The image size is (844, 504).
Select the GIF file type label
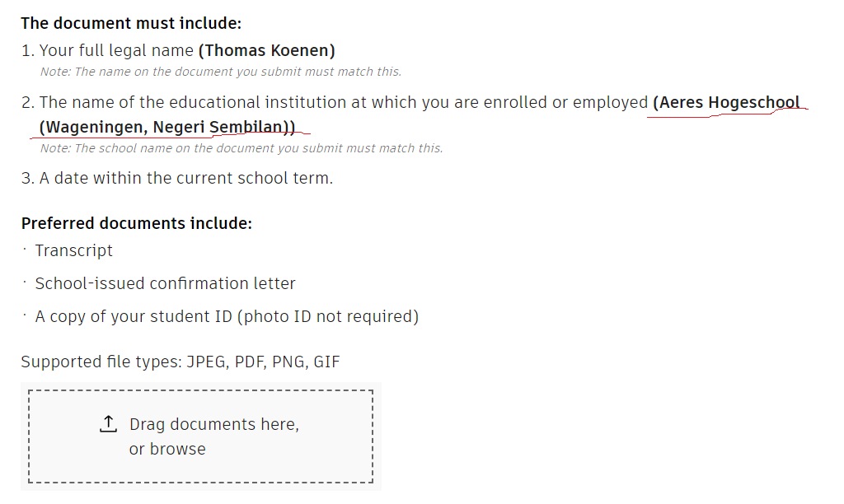[325, 361]
